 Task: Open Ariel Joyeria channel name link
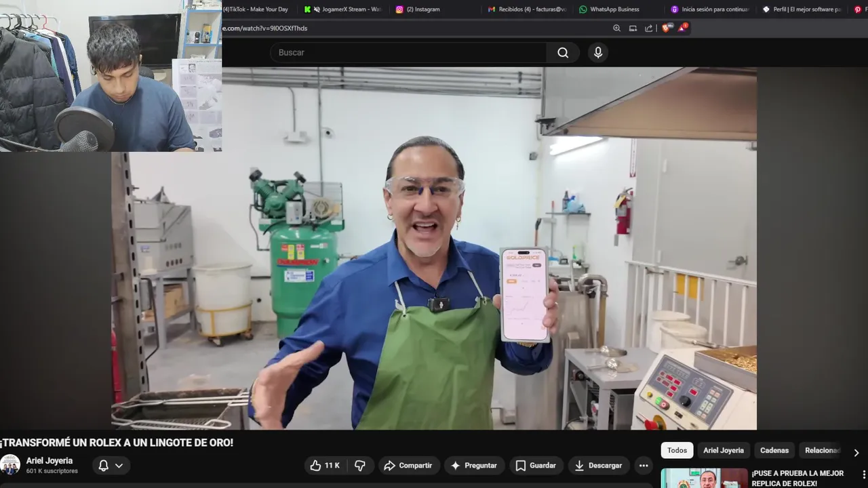[x=50, y=461]
